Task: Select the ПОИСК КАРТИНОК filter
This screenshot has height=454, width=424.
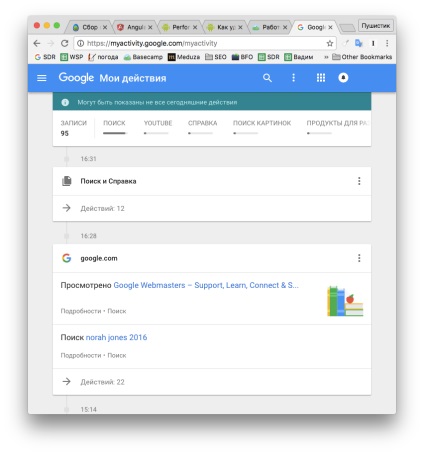Action: coord(262,127)
